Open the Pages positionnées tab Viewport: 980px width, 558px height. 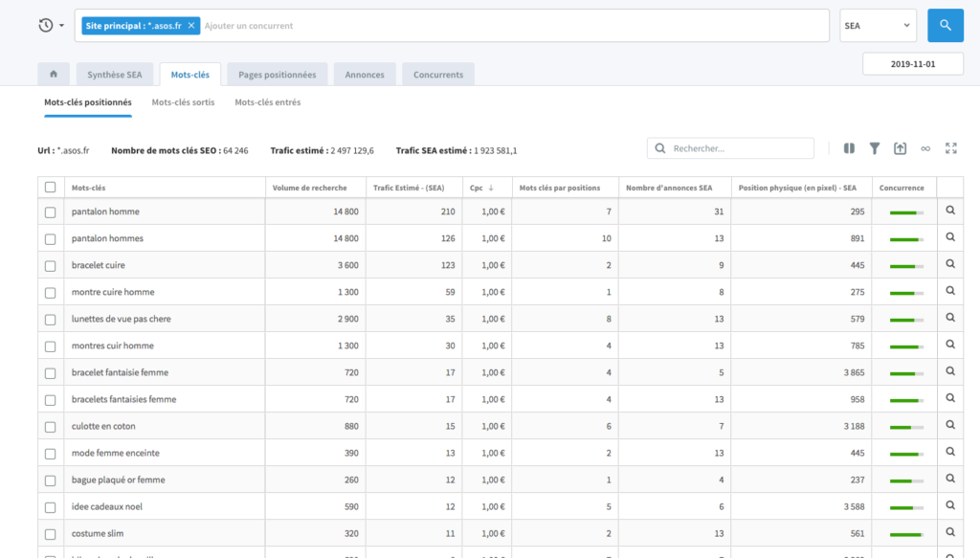tap(277, 75)
